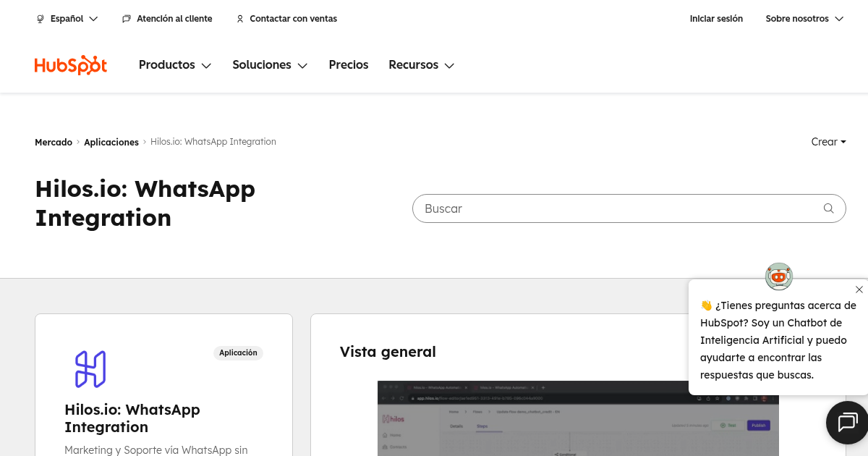Screen dimensions: 868x456
Task: Click the chat bubble icon next to Atención al cliente
Action: point(127,19)
